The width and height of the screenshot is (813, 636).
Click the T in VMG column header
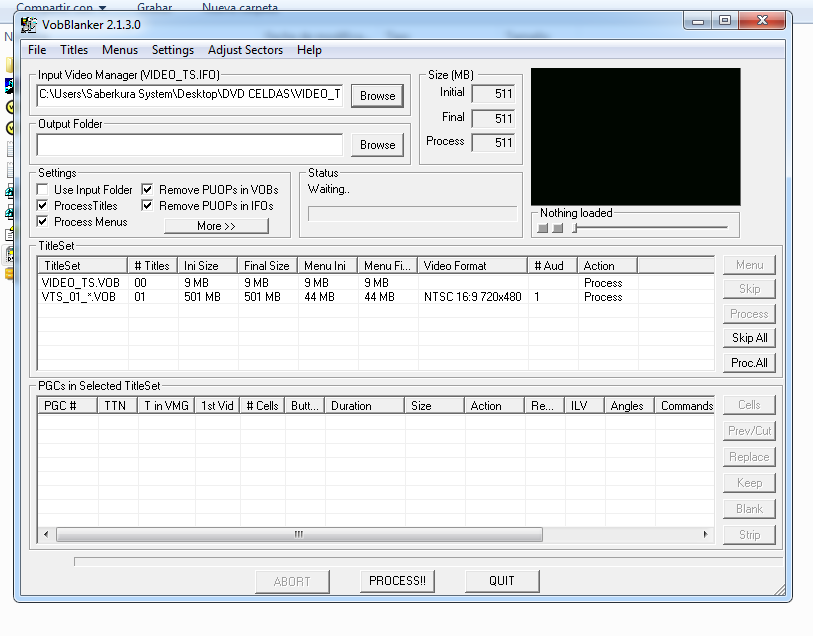coord(166,406)
